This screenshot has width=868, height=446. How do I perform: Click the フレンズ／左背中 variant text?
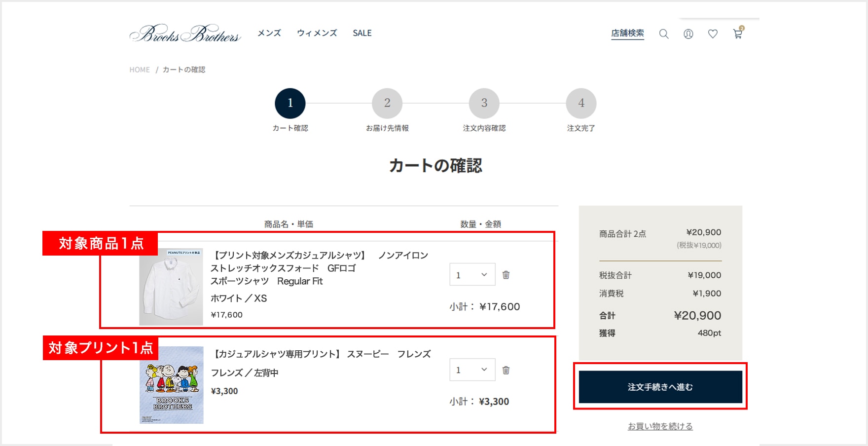coord(245,372)
